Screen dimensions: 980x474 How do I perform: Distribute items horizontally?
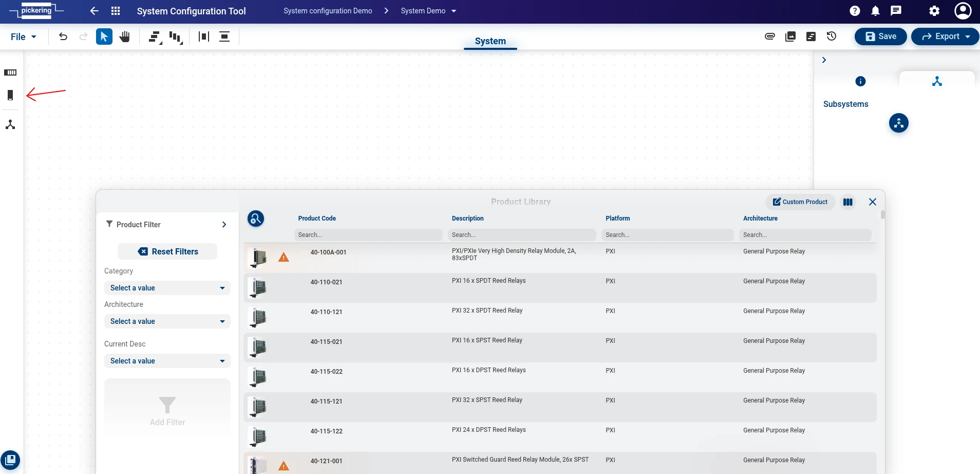pyautogui.click(x=204, y=37)
